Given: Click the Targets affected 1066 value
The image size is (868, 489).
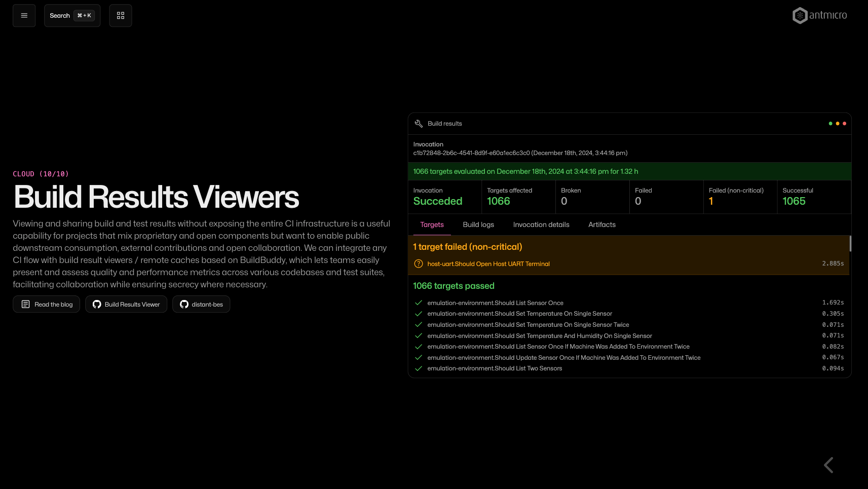Looking at the screenshot, I should tap(499, 201).
